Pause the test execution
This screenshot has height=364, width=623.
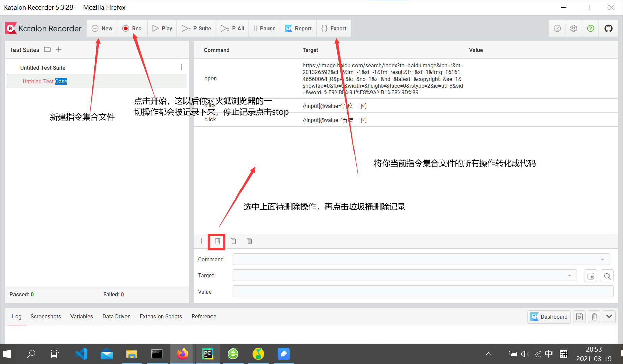point(264,28)
